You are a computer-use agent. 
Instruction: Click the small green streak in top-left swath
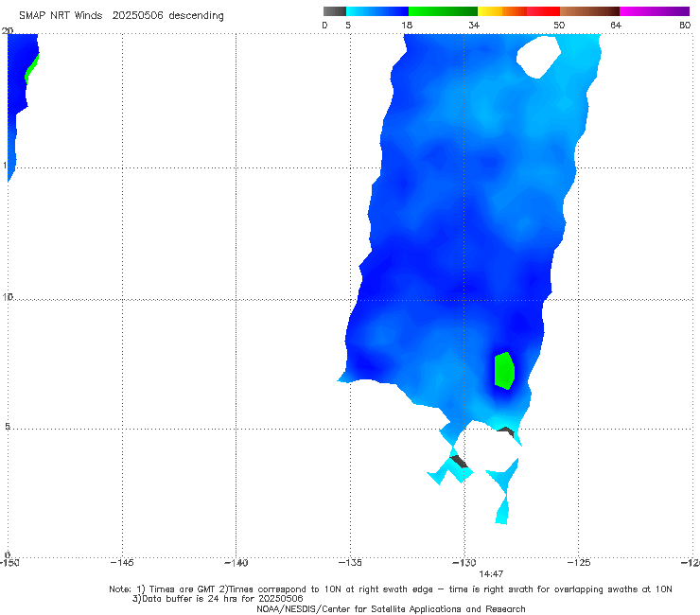(x=32, y=68)
